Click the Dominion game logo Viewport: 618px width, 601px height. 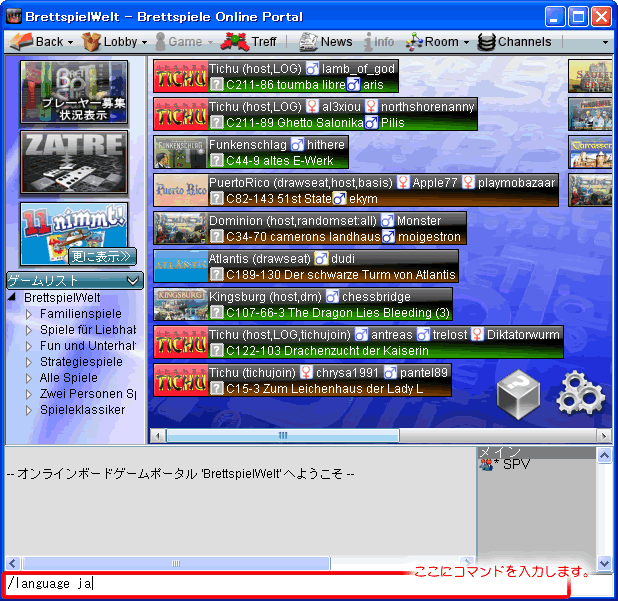click(x=181, y=228)
